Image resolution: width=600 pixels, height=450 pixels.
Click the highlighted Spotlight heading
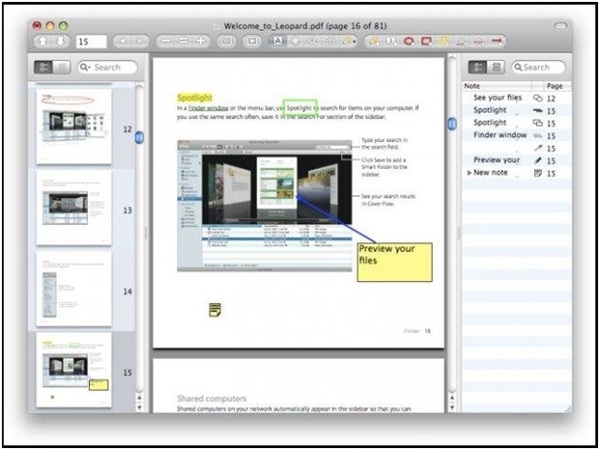pyautogui.click(x=194, y=98)
